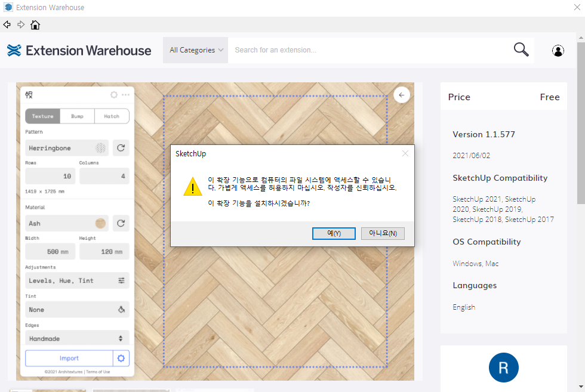Open the Herringbone pattern selector
The image size is (585, 392).
coord(67,148)
